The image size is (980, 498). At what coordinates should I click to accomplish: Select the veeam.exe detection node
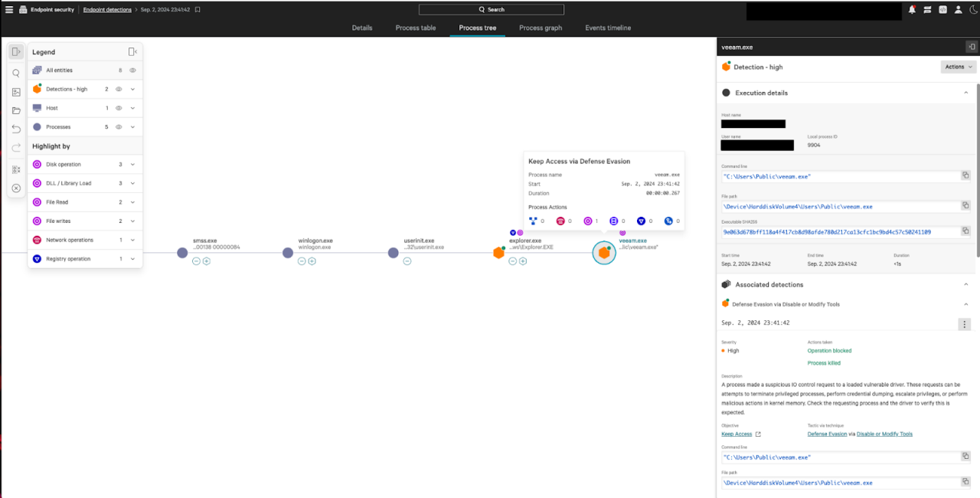[604, 253]
